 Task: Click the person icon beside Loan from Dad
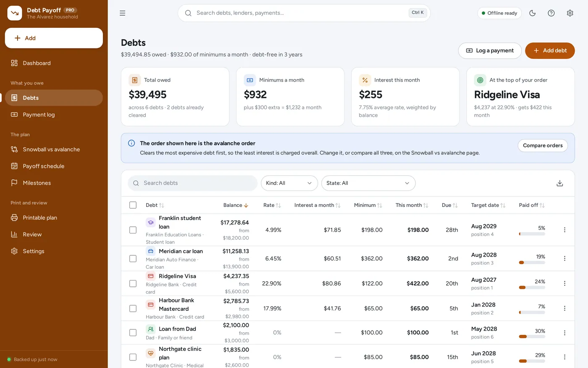[151, 329]
